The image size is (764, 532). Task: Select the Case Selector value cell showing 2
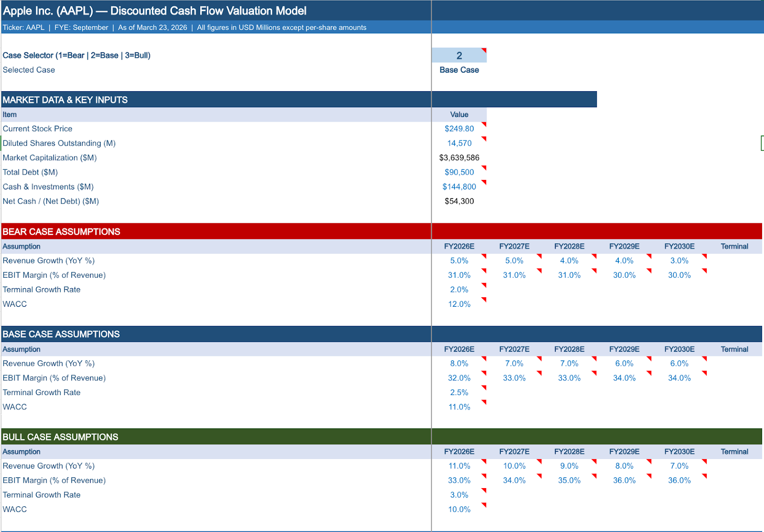pyautogui.click(x=459, y=55)
